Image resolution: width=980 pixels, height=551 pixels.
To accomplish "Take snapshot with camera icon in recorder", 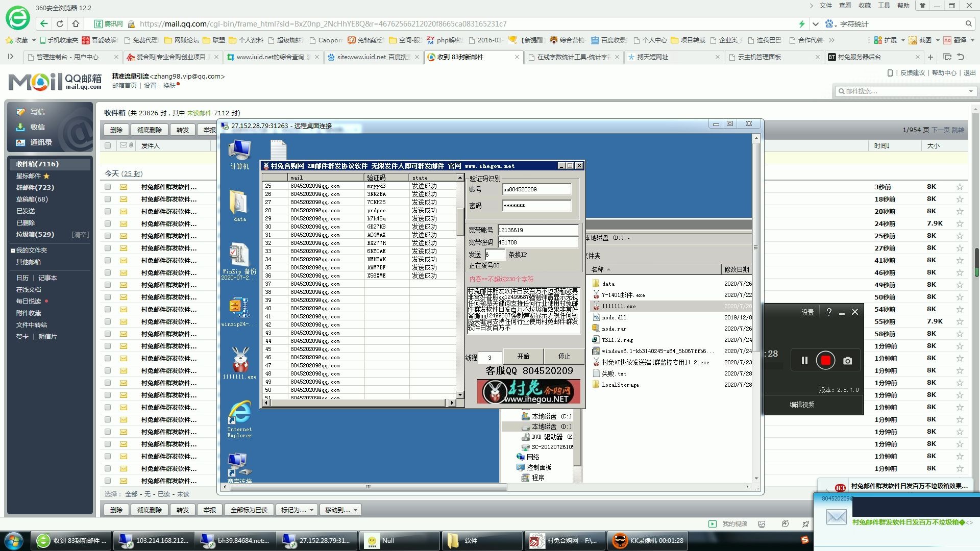I will 848,361.
